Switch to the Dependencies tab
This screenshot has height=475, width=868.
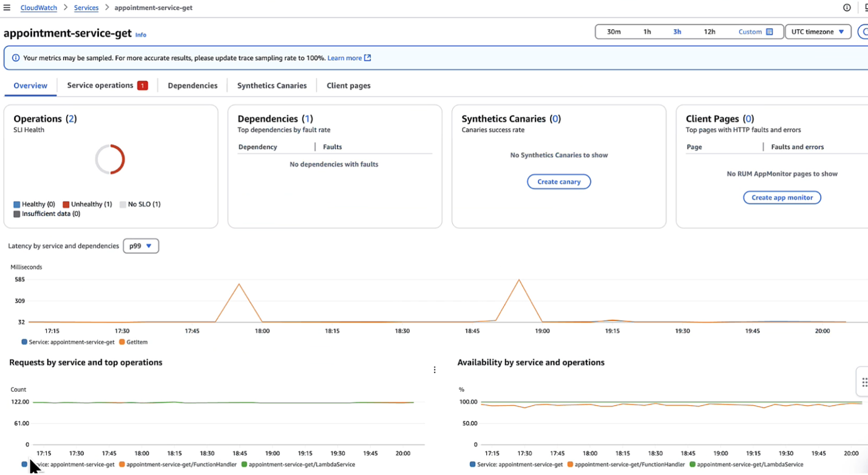coord(192,85)
